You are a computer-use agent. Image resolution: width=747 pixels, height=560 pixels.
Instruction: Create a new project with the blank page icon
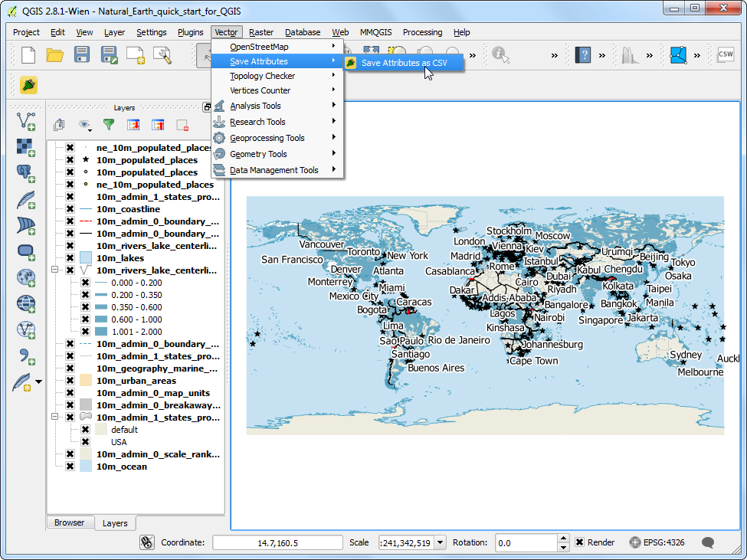pyautogui.click(x=28, y=55)
